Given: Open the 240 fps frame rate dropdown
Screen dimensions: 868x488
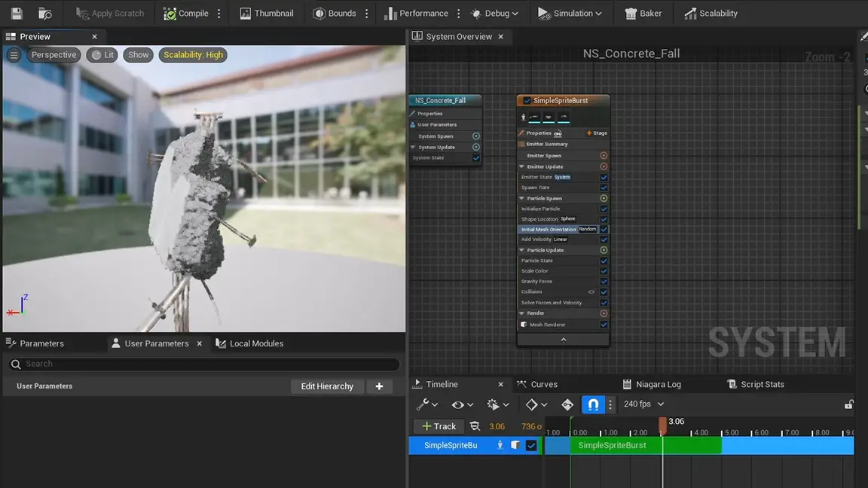Looking at the screenshot, I should pyautogui.click(x=644, y=404).
